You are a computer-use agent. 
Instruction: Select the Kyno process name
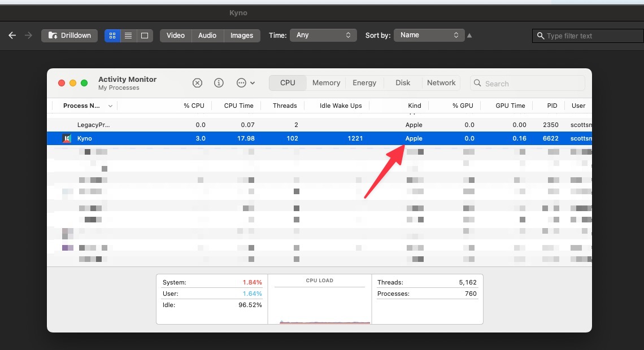(x=85, y=138)
